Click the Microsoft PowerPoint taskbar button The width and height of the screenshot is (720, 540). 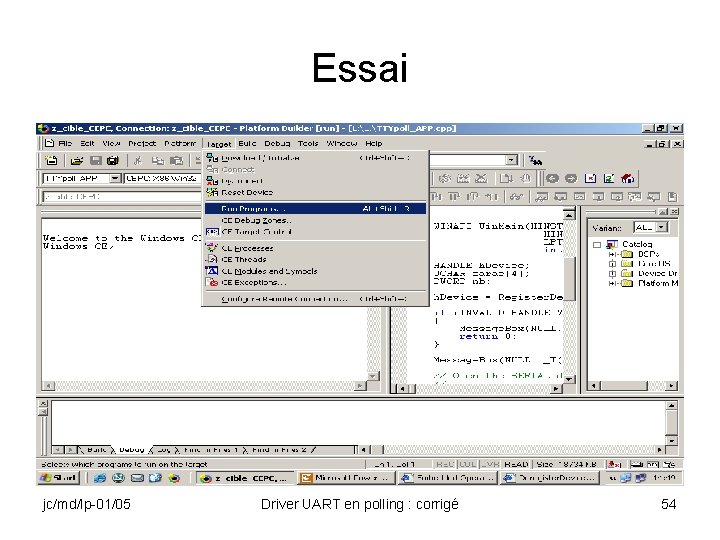click(x=346, y=478)
